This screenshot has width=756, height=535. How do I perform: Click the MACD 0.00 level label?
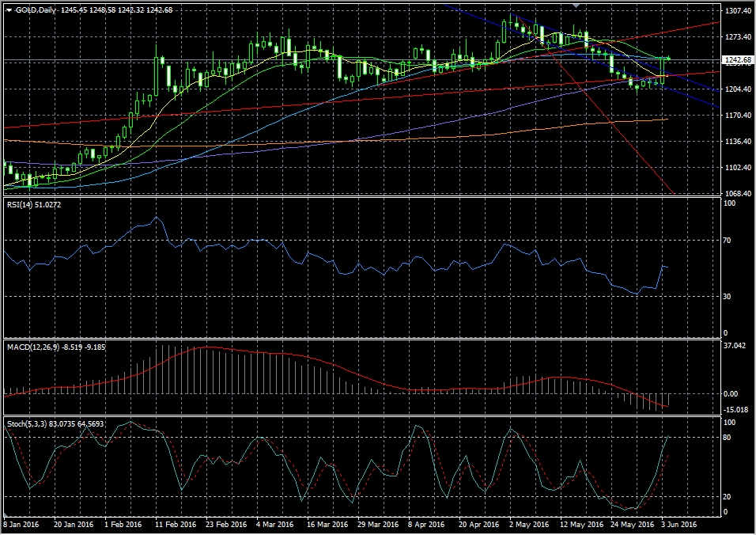732,394
